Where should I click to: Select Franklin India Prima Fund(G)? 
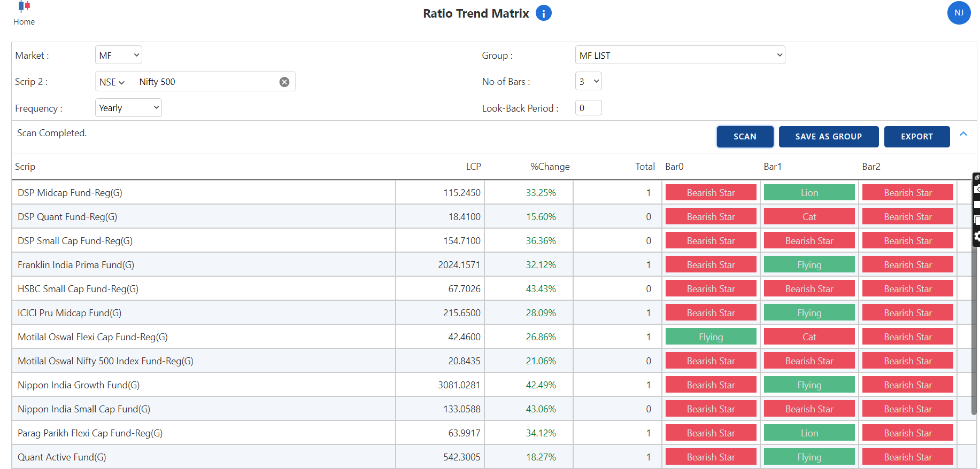click(76, 265)
